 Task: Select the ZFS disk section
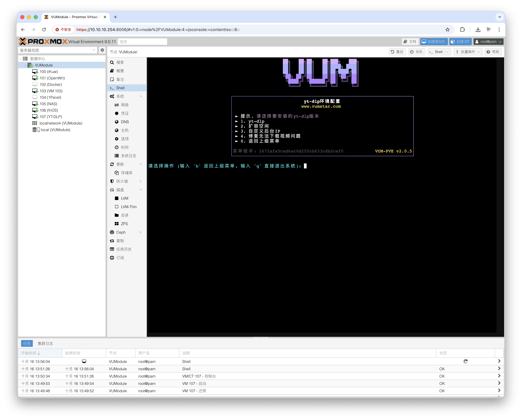[125, 224]
